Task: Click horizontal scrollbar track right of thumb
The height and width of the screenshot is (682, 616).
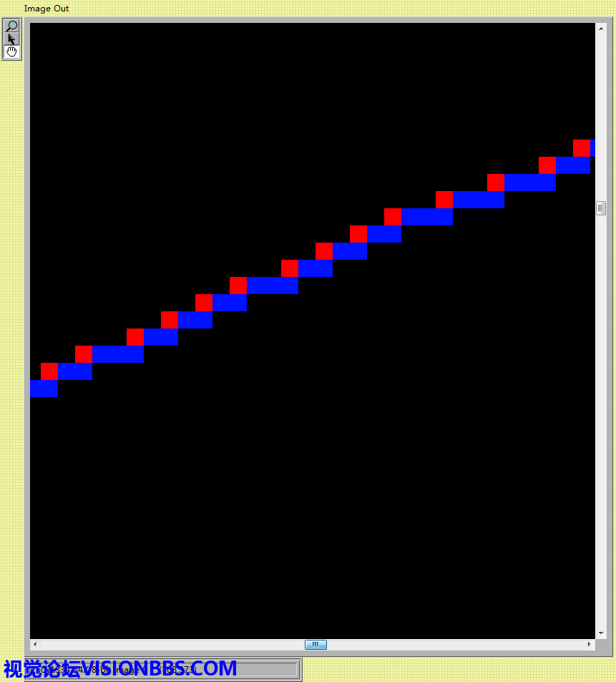Action: [458, 644]
